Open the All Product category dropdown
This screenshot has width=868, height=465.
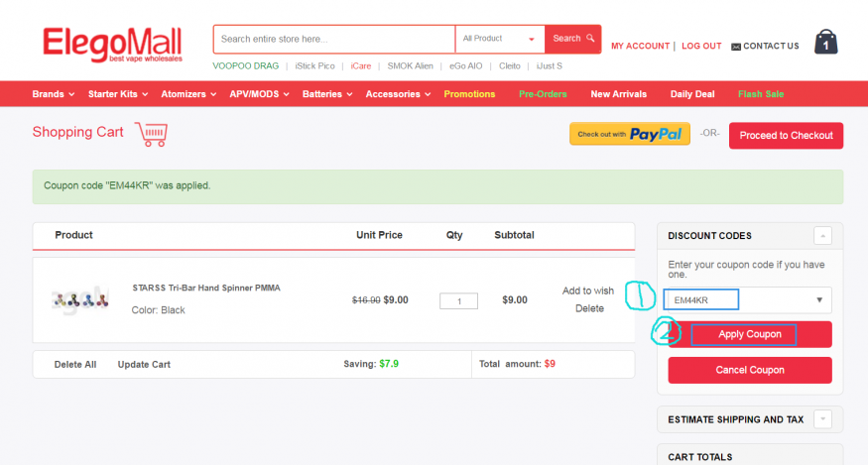[x=499, y=39]
